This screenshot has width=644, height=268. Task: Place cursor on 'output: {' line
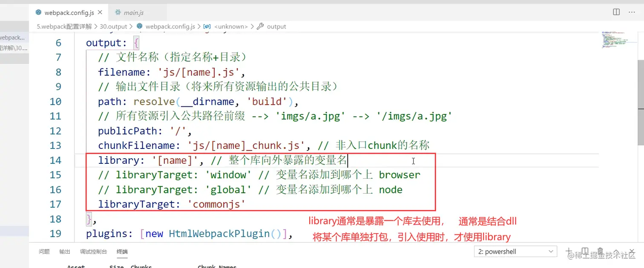point(112,43)
